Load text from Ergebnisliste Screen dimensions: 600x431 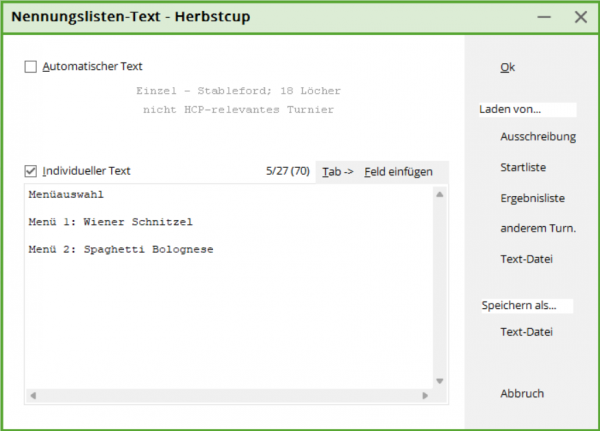532,198
